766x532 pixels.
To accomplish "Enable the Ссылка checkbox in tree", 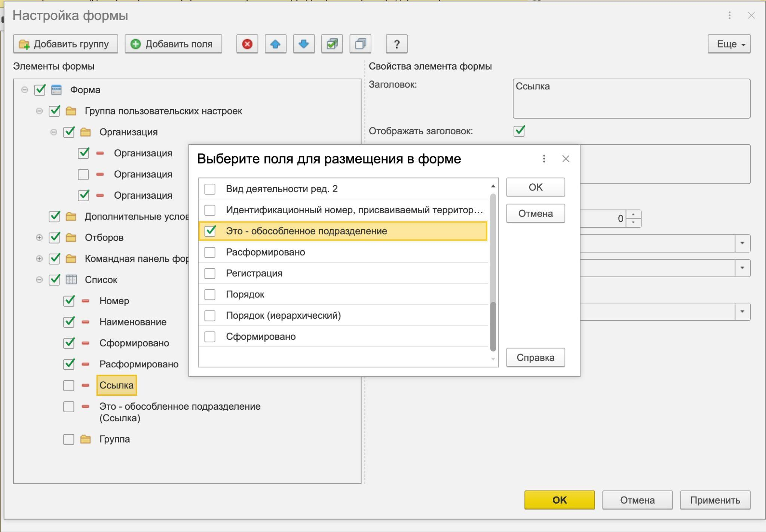I will pos(69,385).
